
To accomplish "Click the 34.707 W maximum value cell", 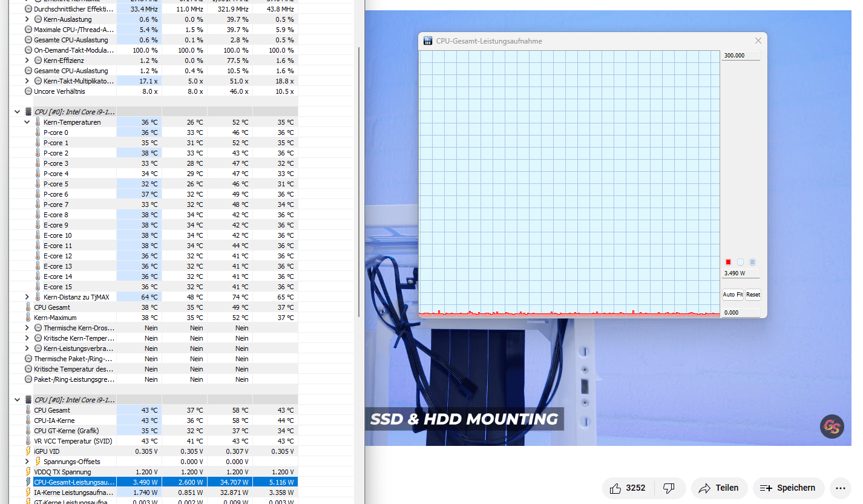I will coord(229,482).
